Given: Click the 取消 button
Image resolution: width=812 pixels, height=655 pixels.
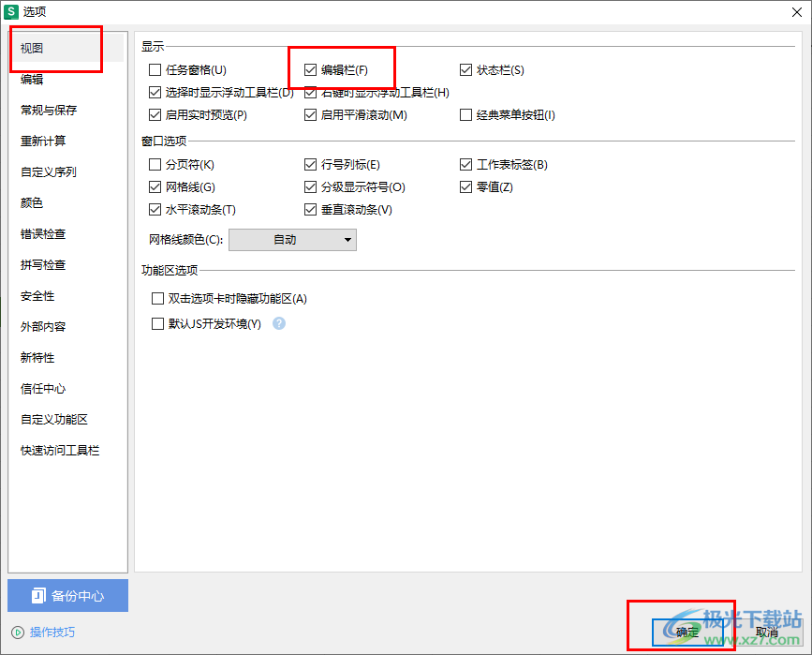Looking at the screenshot, I should click(x=767, y=633).
